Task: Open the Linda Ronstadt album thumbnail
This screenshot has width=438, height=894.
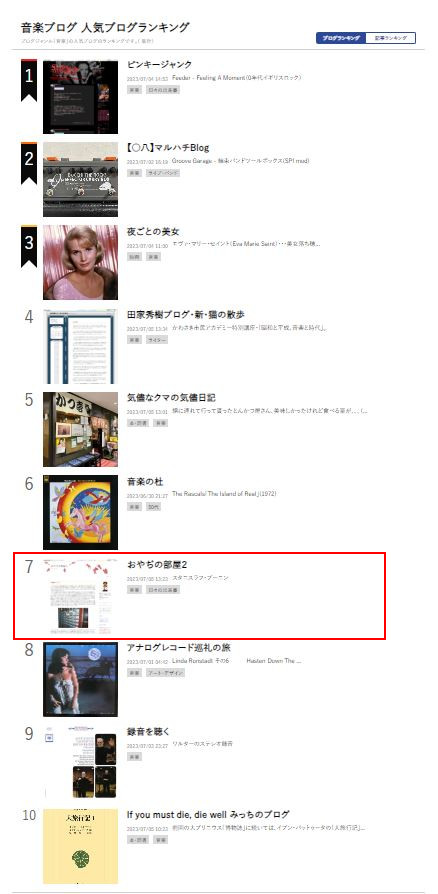Action: click(x=80, y=679)
